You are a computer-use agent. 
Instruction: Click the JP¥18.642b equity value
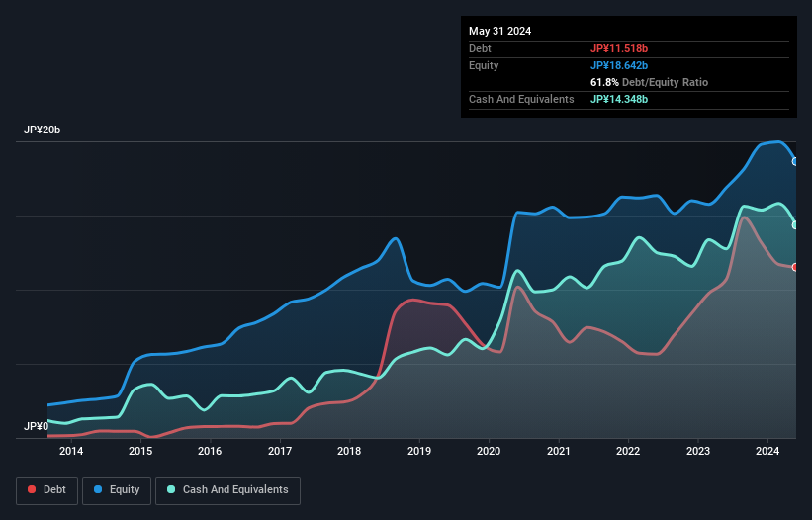click(x=619, y=65)
